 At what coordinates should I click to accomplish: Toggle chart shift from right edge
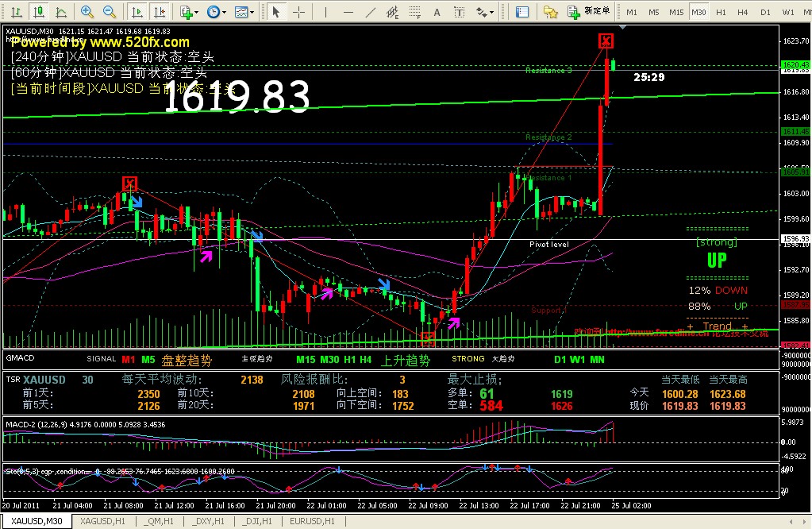click(160, 11)
